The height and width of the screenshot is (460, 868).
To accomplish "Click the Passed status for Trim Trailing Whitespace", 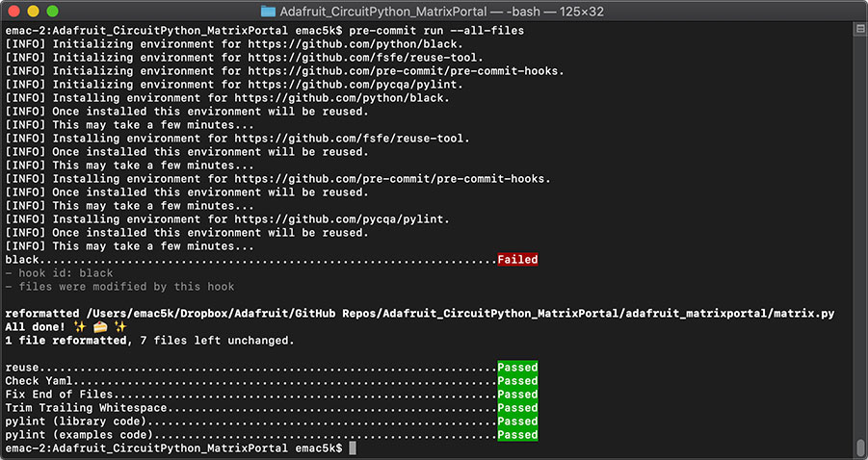I will (x=517, y=408).
